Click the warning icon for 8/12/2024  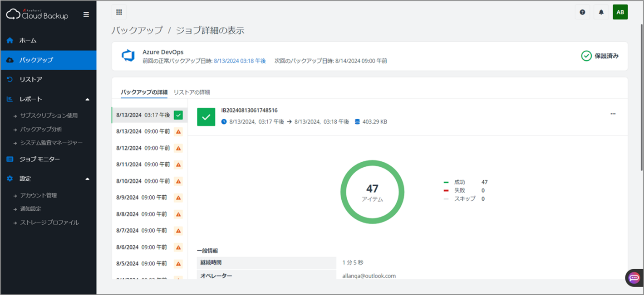[178, 148]
